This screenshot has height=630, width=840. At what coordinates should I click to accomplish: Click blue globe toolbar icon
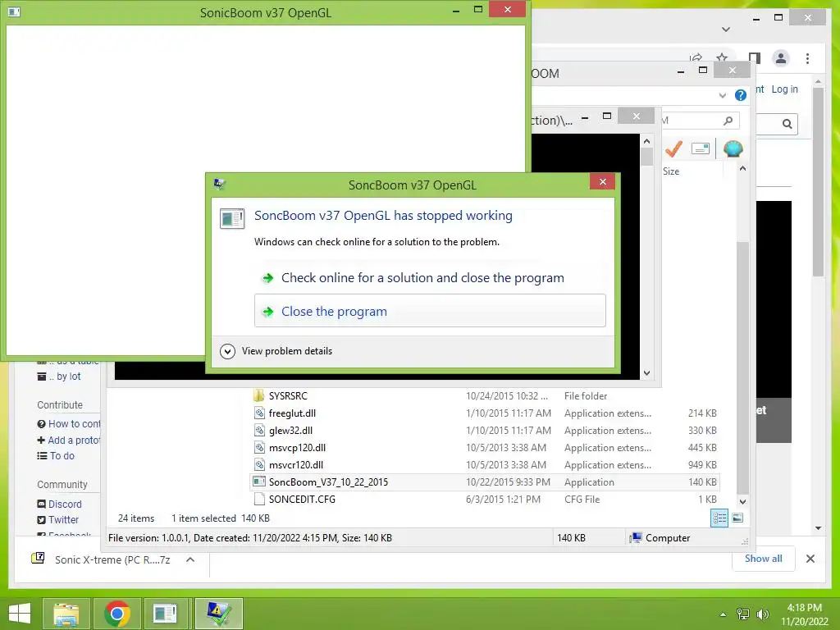[733, 148]
